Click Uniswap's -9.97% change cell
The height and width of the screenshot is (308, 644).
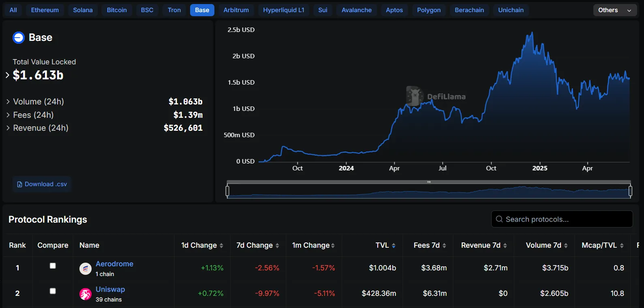tap(267, 293)
